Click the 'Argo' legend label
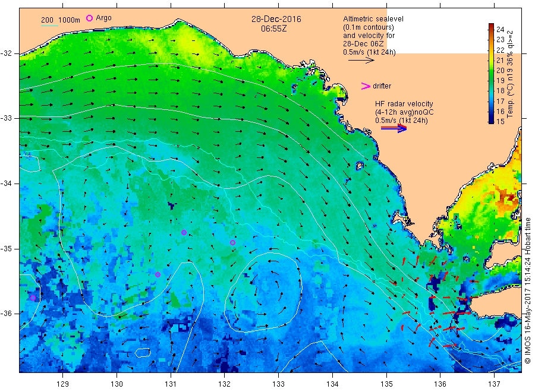535x392 pixels. coord(103,18)
